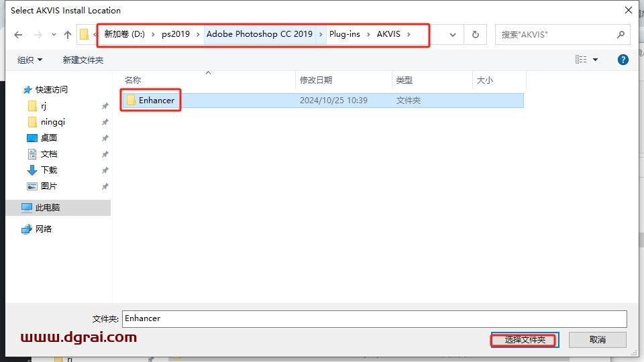This screenshot has width=644, height=362.
Task: Go to 桌面 in the sidebar
Action: pyautogui.click(x=49, y=138)
